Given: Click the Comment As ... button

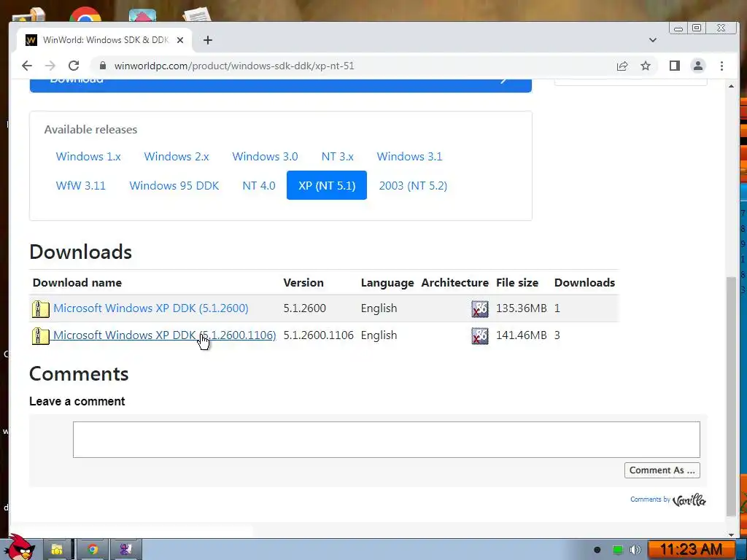Looking at the screenshot, I should [662, 470].
